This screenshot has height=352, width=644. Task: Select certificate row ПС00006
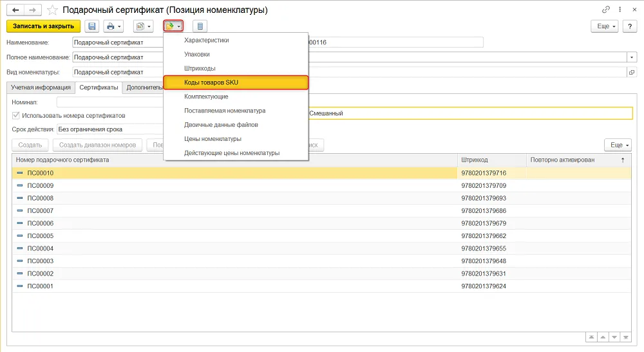321,223
